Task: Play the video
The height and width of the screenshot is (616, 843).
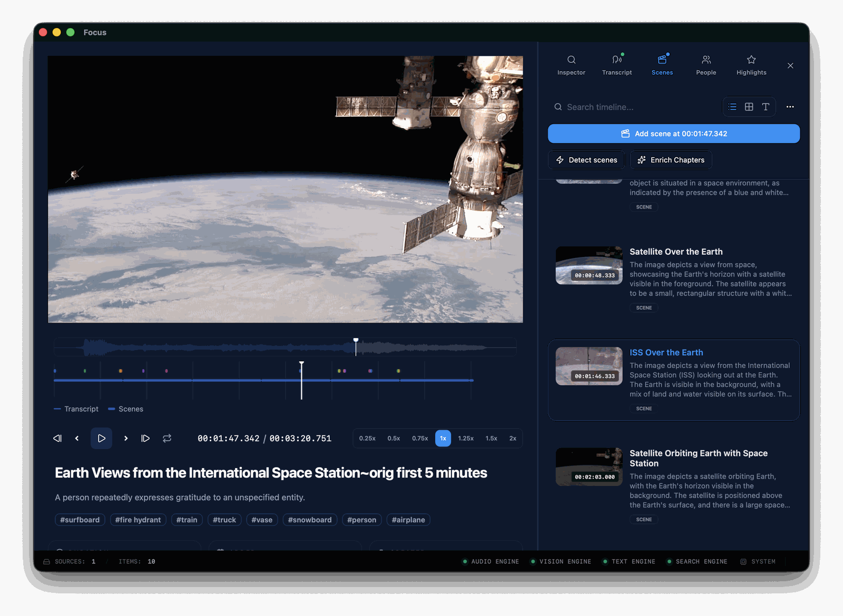Action: point(101,438)
